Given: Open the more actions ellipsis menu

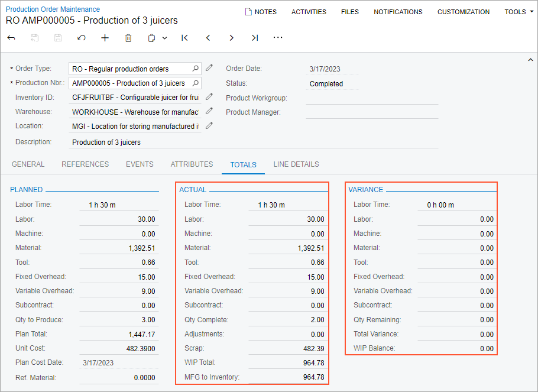Looking at the screenshot, I should click(278, 38).
